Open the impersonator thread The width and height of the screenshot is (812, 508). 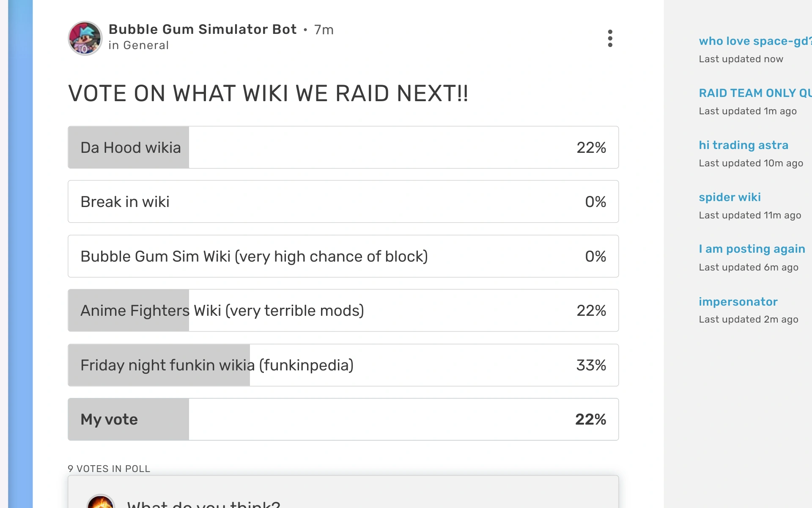pyautogui.click(x=738, y=301)
